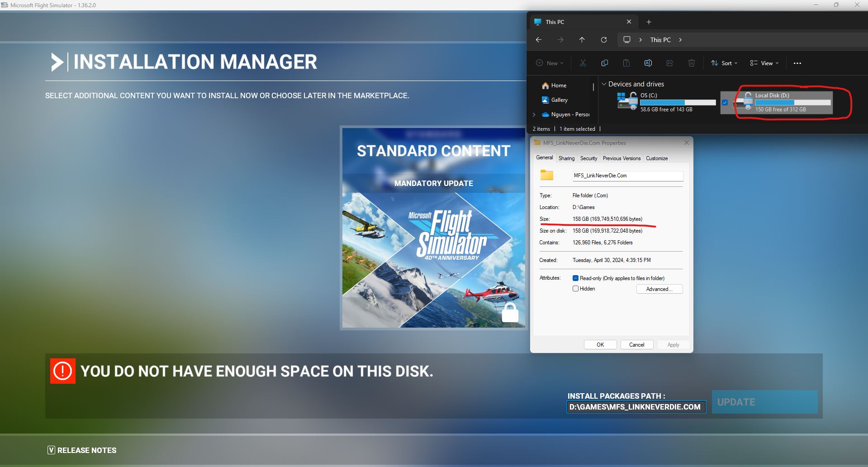Close the MFS_LinkNeverDie.Com Properties dialog
The image size is (868, 467).
point(686,143)
